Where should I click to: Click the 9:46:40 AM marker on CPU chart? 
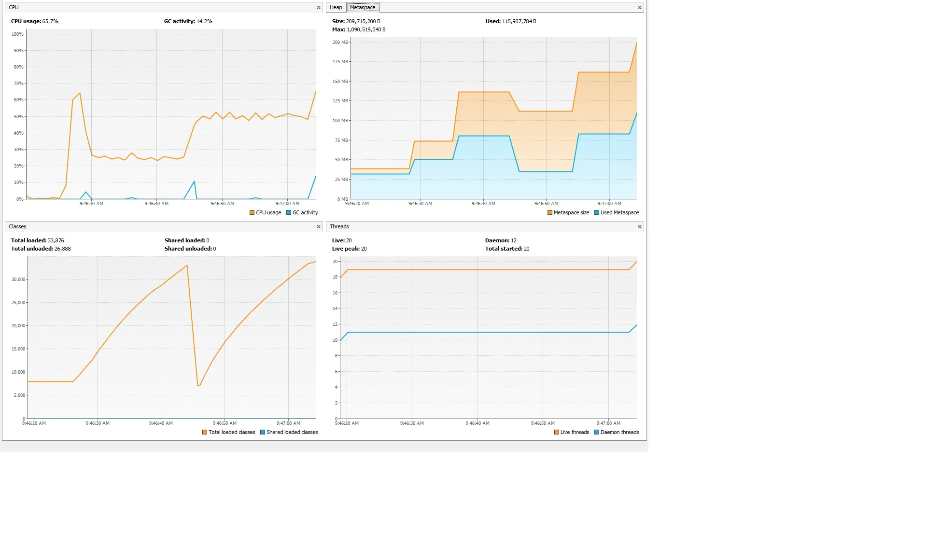(x=156, y=204)
